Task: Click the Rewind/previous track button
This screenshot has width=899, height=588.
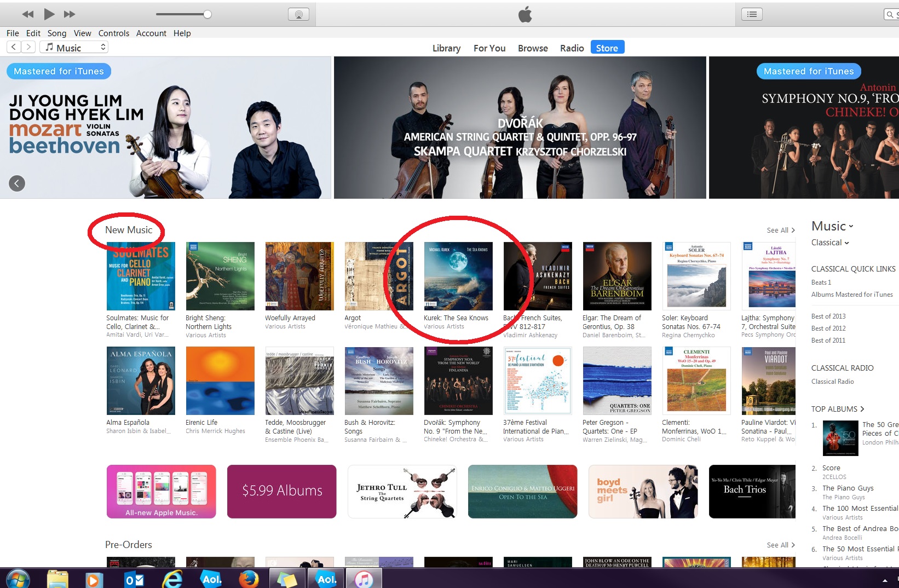Action: coord(28,14)
